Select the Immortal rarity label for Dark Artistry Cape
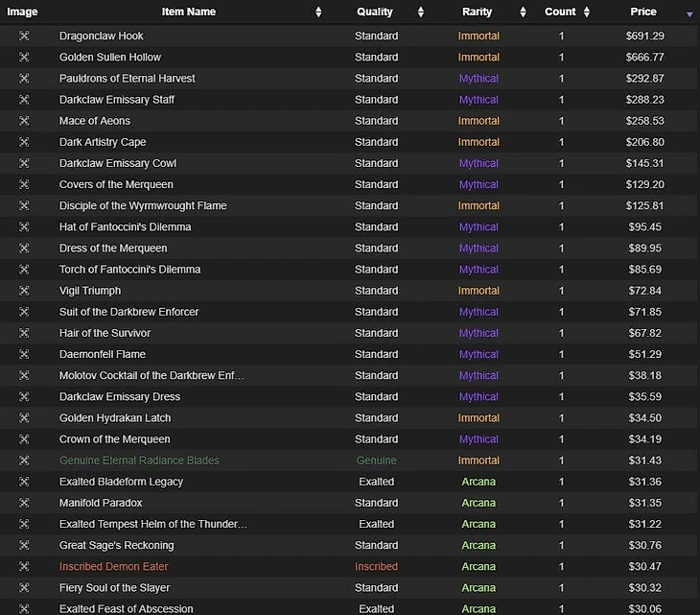700x615 pixels. (478, 142)
